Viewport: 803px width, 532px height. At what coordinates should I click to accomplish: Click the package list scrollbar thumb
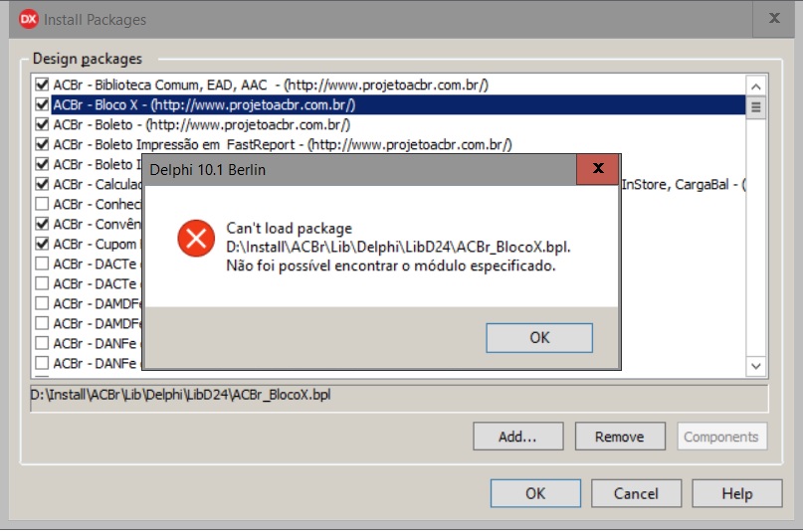click(756, 107)
